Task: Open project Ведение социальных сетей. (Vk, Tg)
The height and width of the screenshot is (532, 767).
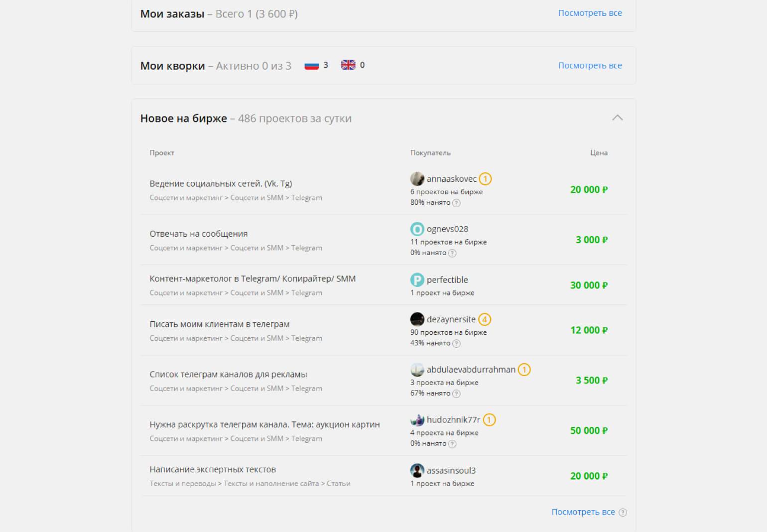Action: pos(221,183)
